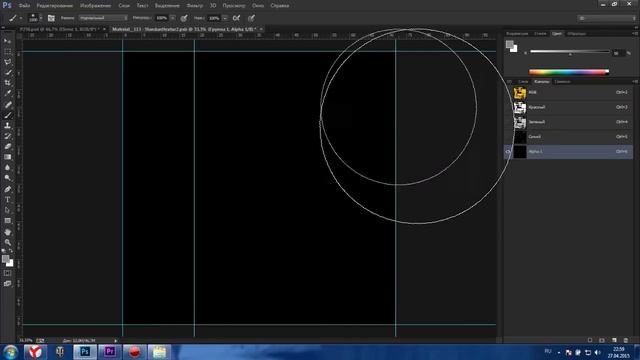Image resolution: width=640 pixels, height=360 pixels.
Task: Select the Pen tool
Action: pos(7,189)
